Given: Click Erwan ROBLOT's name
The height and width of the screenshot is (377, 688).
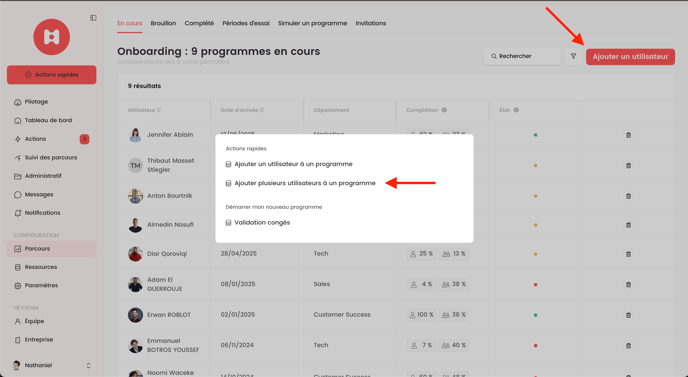Looking at the screenshot, I should pyautogui.click(x=169, y=315).
